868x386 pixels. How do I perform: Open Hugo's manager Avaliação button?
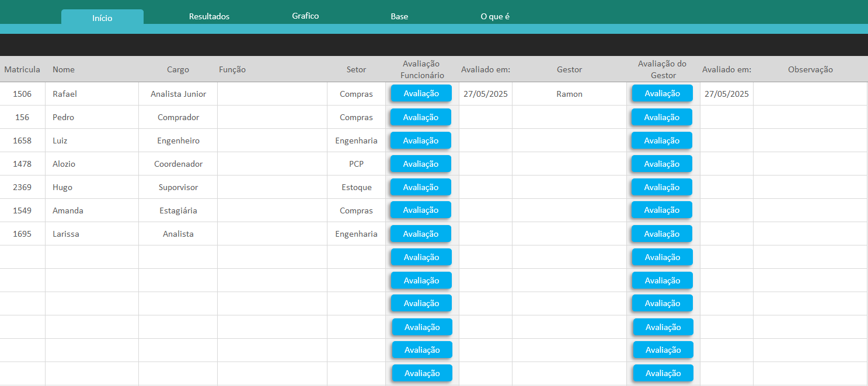click(661, 187)
